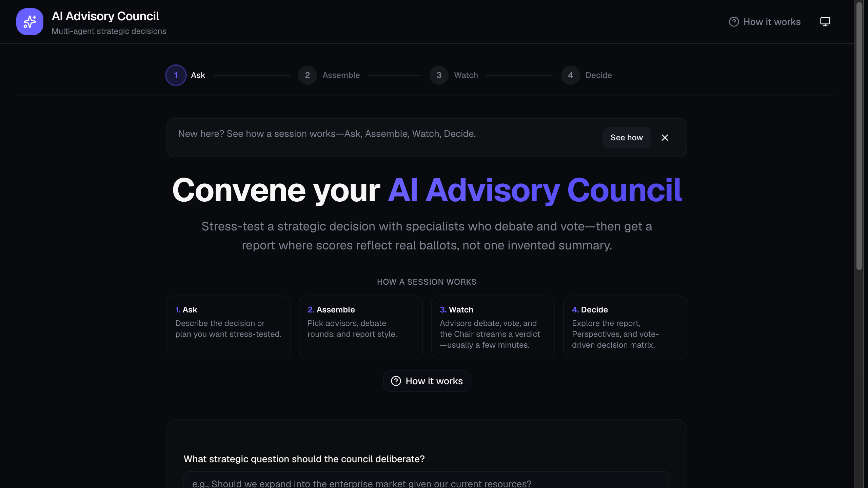Click the AI Advisory Council sparkle logo
868x488 pixels.
pyautogui.click(x=30, y=22)
